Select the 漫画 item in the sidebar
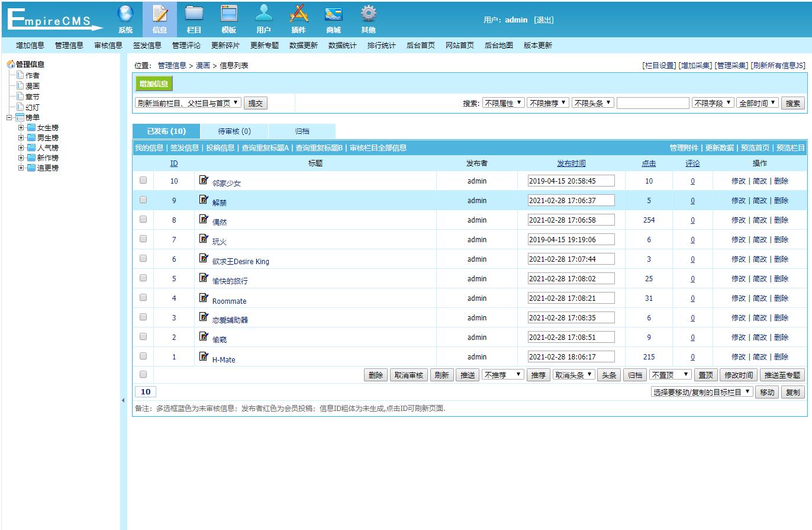The width and height of the screenshot is (812, 530). tap(33, 85)
